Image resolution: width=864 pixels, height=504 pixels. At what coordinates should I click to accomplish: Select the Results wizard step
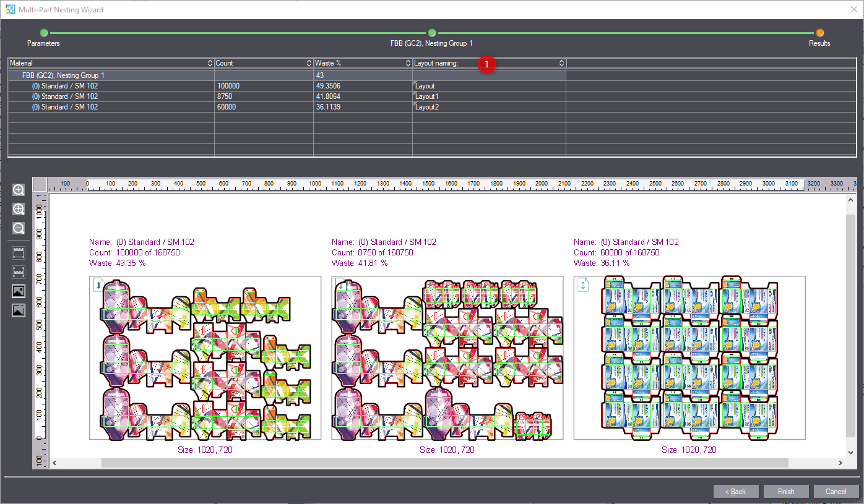click(819, 33)
